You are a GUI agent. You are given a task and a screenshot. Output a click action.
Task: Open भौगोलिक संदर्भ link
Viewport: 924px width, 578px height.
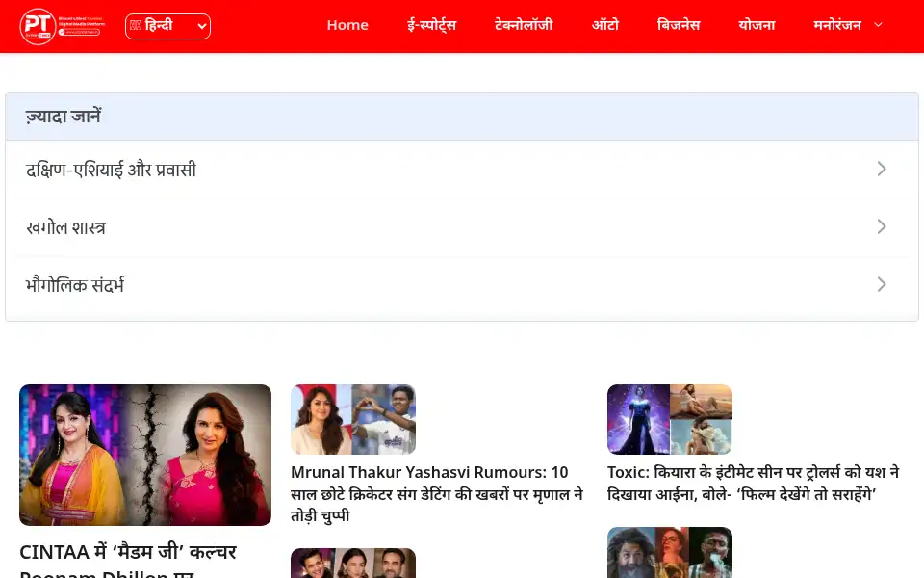coord(75,285)
